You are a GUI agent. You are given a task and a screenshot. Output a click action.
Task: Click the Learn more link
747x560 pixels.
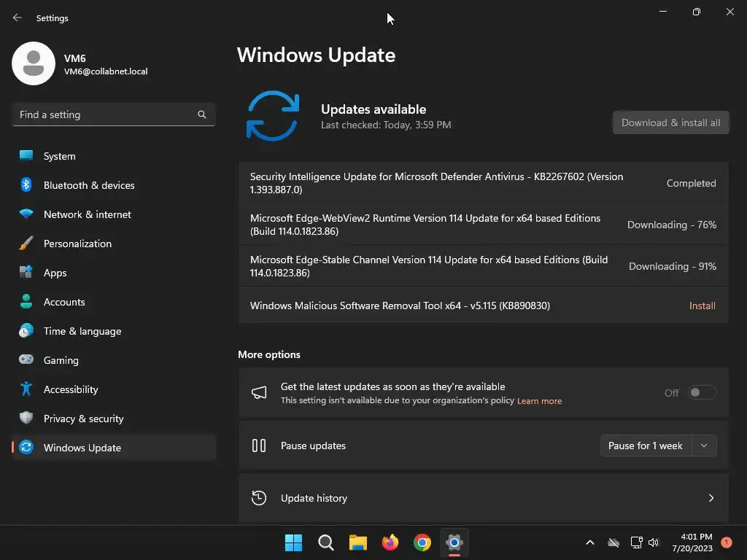(x=539, y=401)
